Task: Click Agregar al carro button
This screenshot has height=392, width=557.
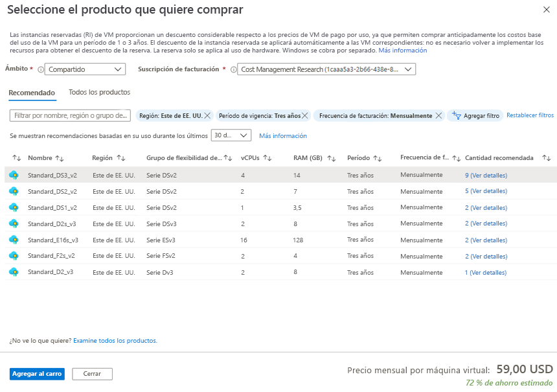Action: tap(37, 374)
